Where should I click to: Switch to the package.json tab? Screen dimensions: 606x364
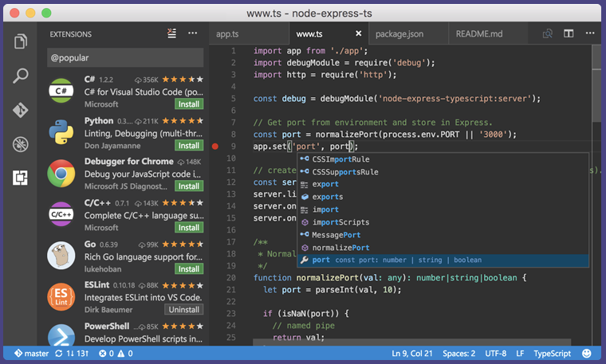(399, 34)
